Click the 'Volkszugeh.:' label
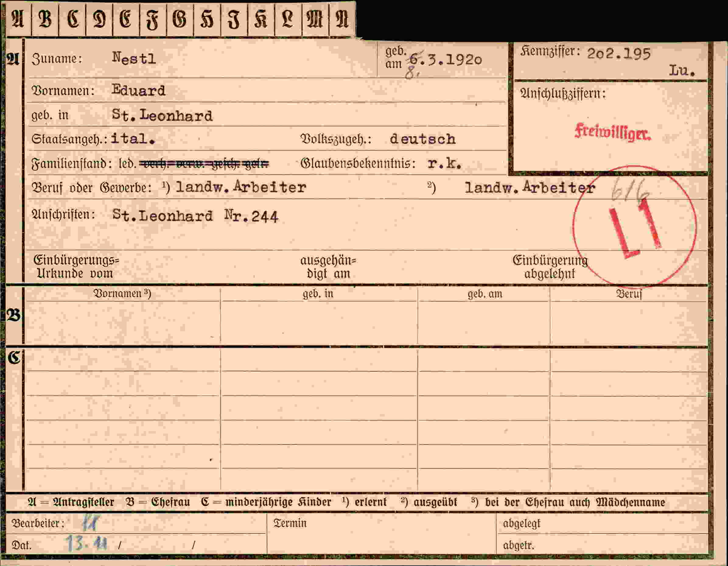728x566 pixels. pos(336,139)
